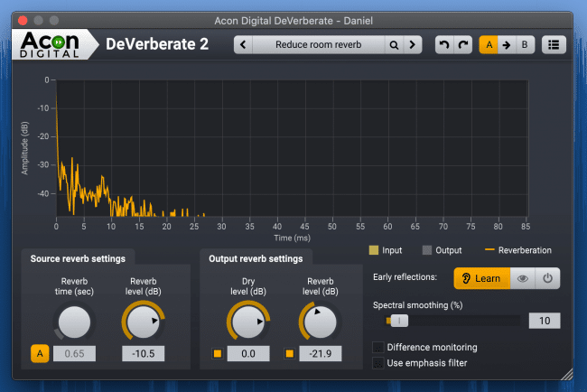587x392 pixels.
Task: Click Input legend color swatch
Action: click(x=374, y=250)
